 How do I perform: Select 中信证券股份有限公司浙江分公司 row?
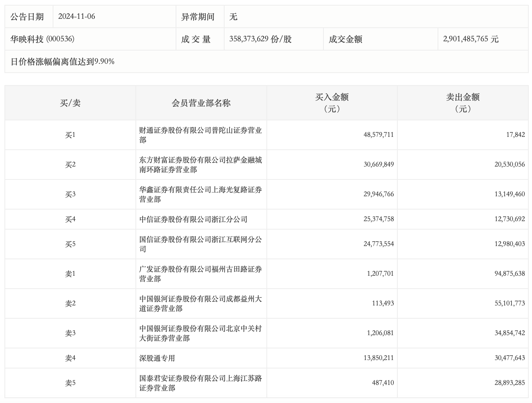tap(193, 219)
